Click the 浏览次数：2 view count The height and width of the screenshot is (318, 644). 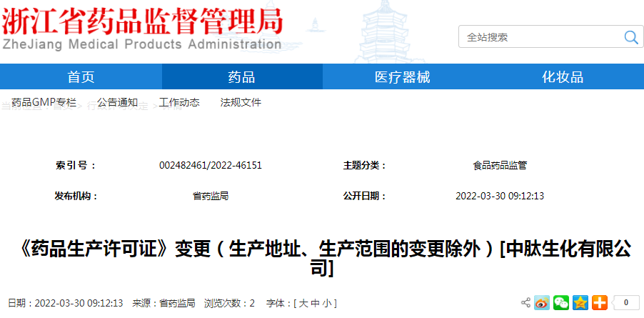(230, 304)
